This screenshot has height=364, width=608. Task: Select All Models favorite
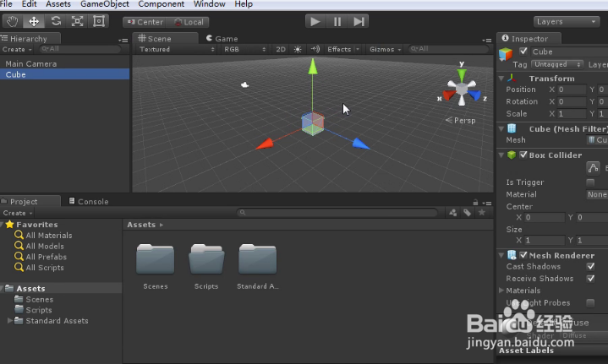[45, 246]
